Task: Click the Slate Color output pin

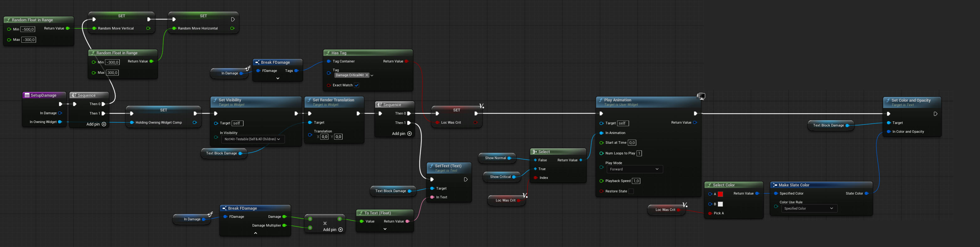Action: point(867,194)
